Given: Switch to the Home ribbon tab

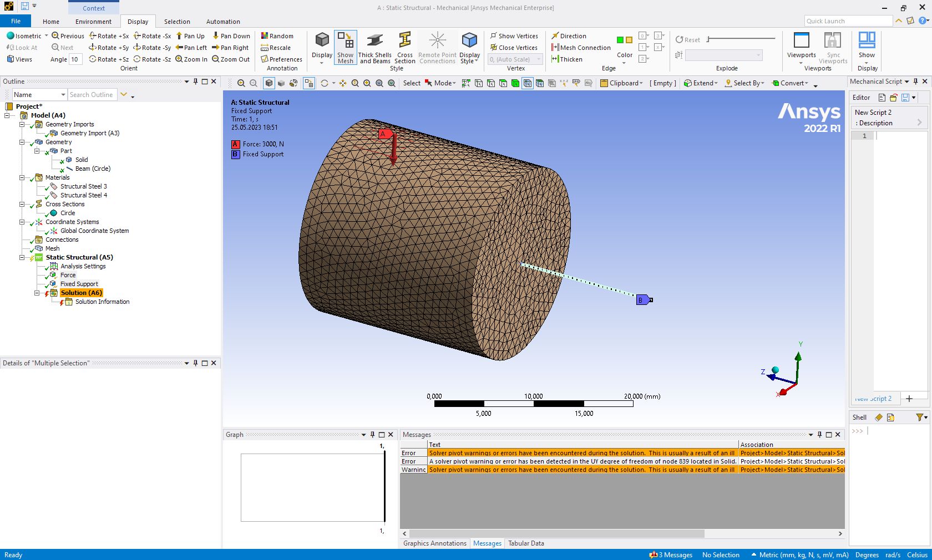Looking at the screenshot, I should tap(51, 22).
